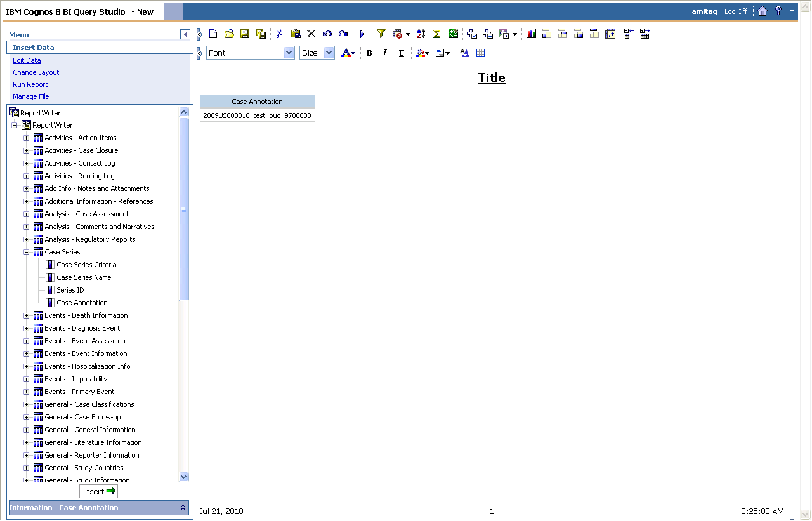Image resolution: width=812 pixels, height=521 pixels.
Task: Add a calculation using the calculate icon
Action: (x=453, y=34)
